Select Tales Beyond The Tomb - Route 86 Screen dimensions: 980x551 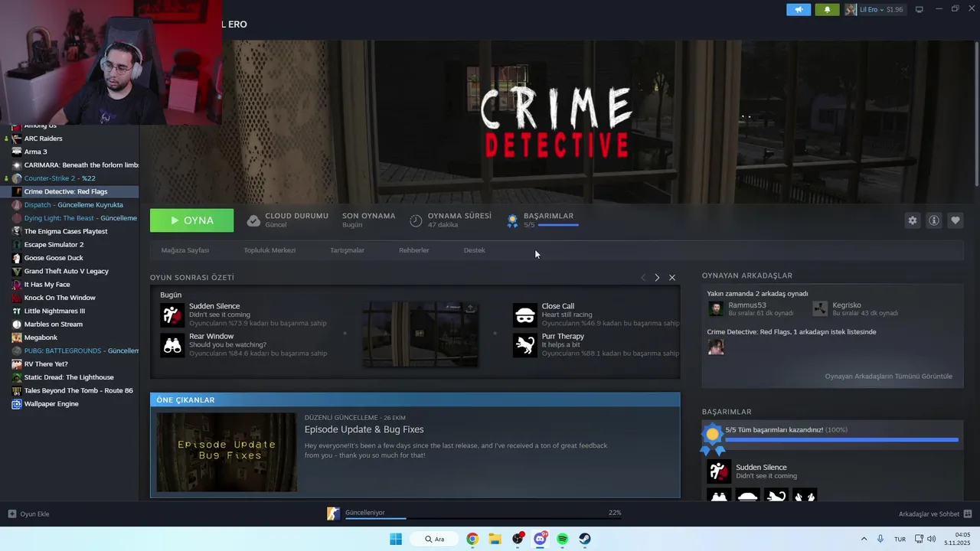coord(70,390)
